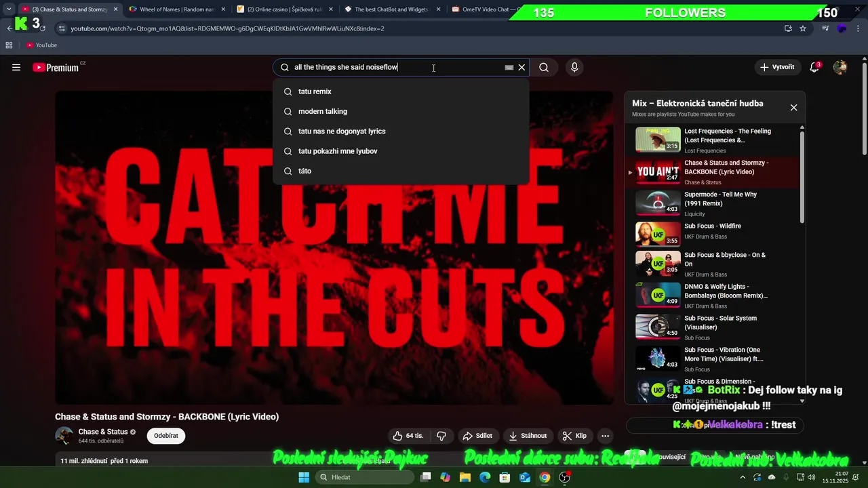Launch Copilot from the taskbar

[446, 477]
